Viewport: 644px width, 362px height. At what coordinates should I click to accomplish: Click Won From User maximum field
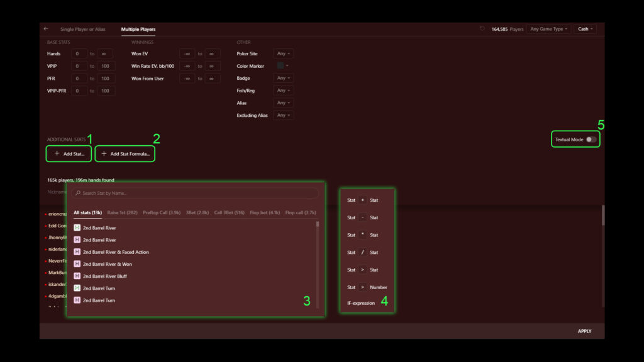pyautogui.click(x=213, y=79)
